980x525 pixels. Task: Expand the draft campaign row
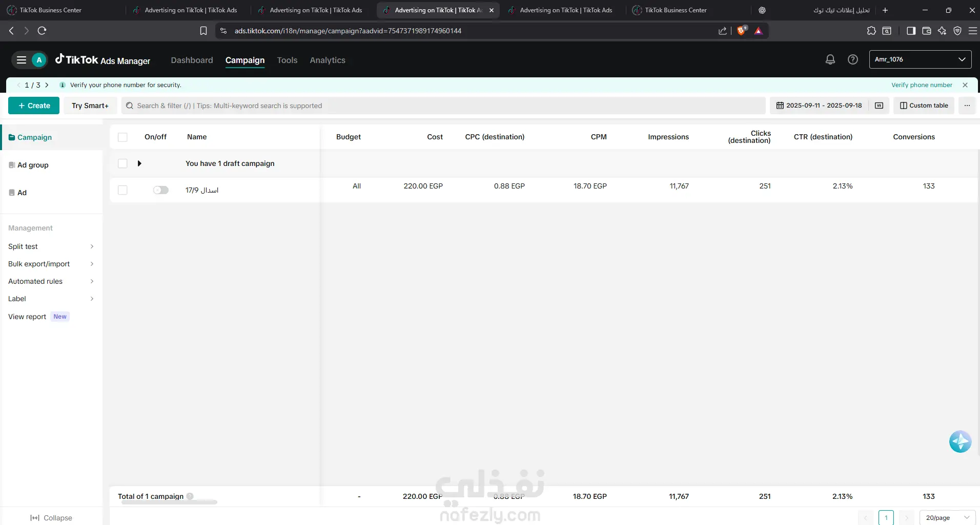[x=139, y=163]
